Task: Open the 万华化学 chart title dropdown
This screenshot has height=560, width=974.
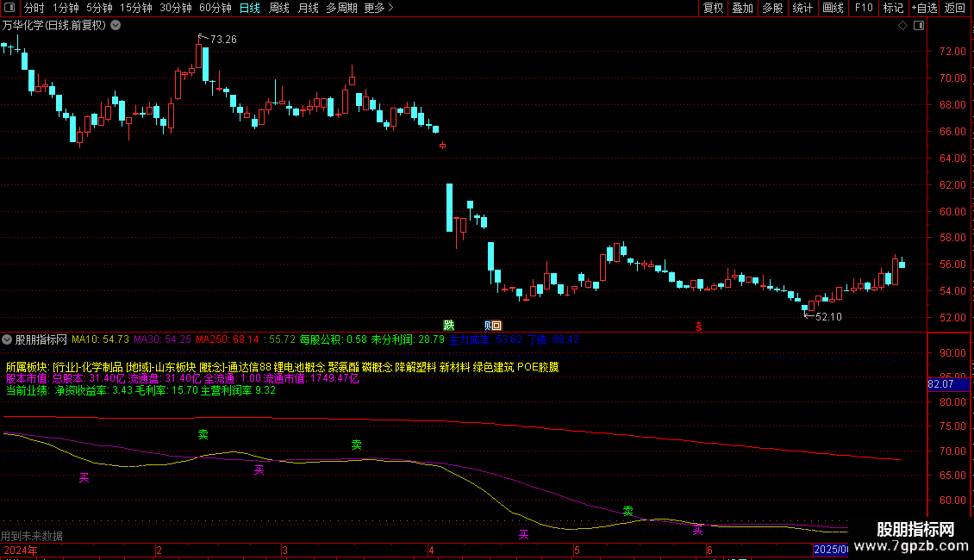Action: [116, 26]
